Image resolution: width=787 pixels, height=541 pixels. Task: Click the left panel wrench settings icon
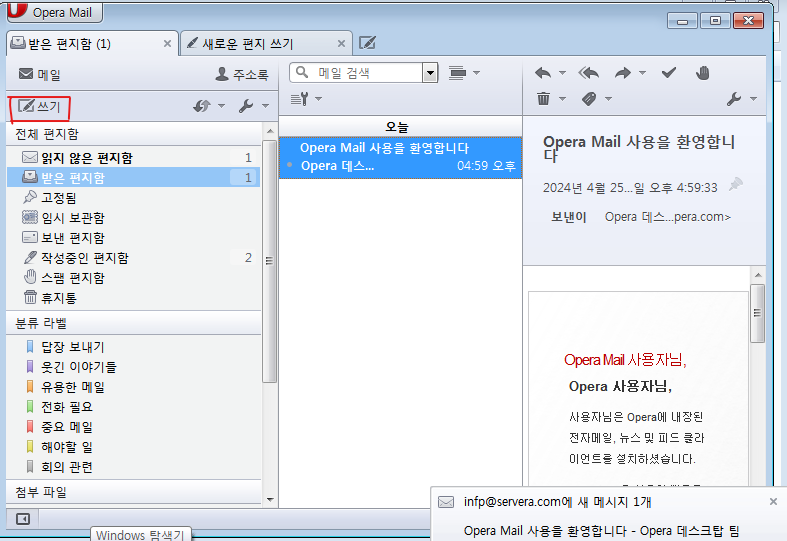246,106
